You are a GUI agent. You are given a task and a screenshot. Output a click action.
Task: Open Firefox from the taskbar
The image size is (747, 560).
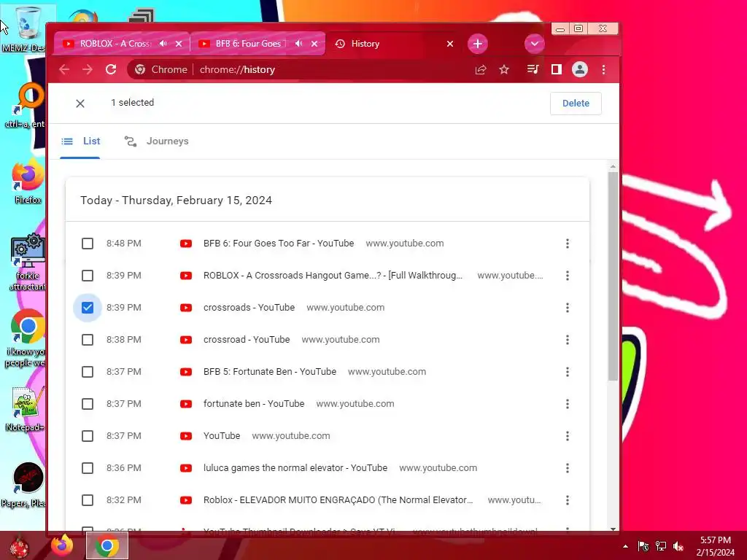click(62, 545)
